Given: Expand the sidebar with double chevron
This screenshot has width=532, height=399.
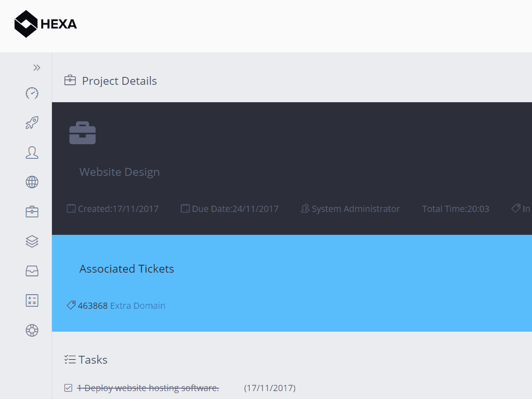Looking at the screenshot, I should pos(37,68).
